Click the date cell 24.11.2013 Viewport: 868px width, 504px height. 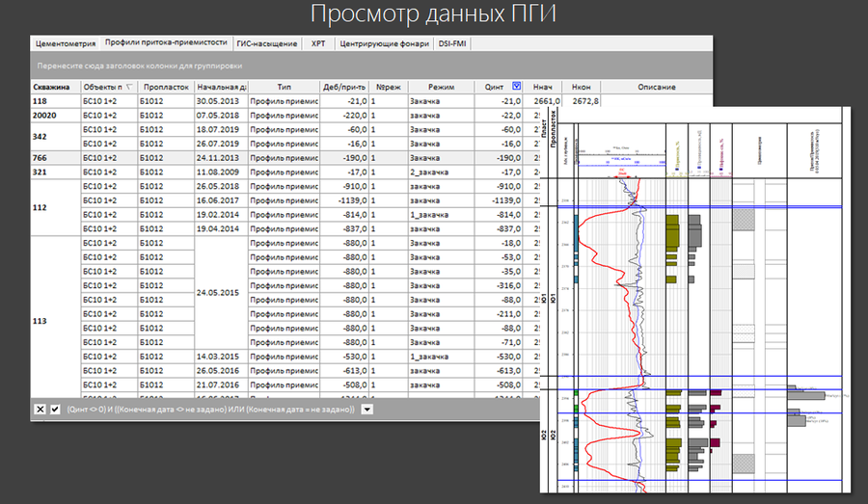tap(222, 158)
